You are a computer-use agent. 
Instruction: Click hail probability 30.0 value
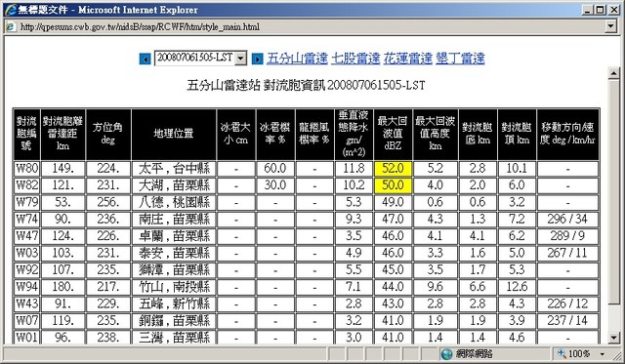click(x=275, y=185)
